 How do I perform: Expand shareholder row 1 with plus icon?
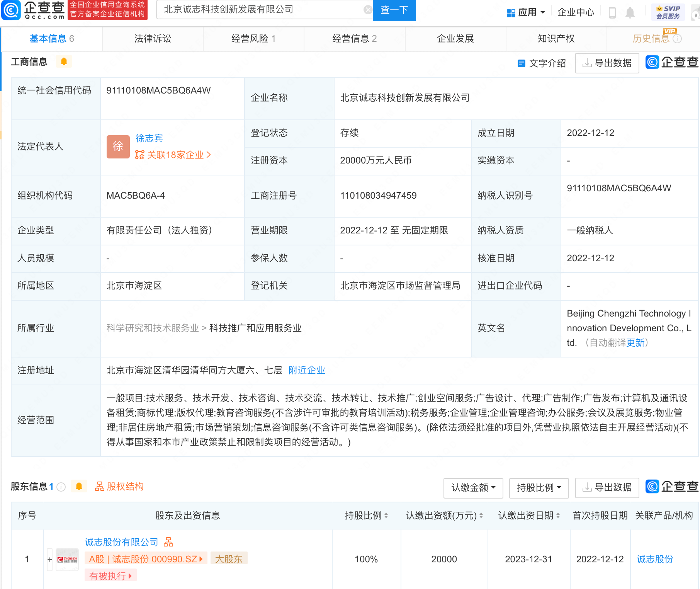(x=50, y=559)
